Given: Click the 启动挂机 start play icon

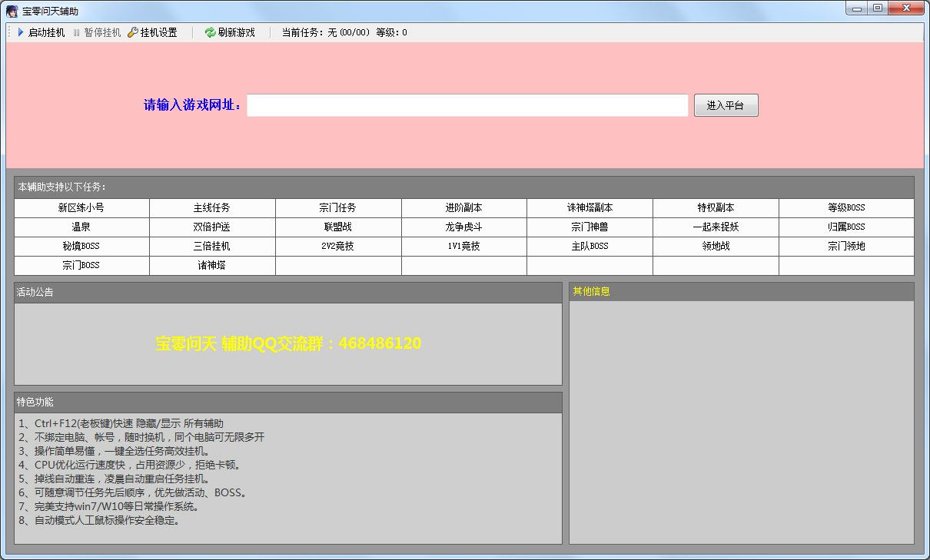Looking at the screenshot, I should (22, 32).
